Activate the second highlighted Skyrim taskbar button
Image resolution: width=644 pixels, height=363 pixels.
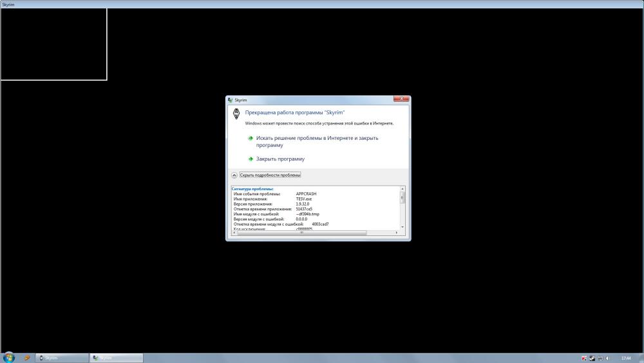point(117,358)
